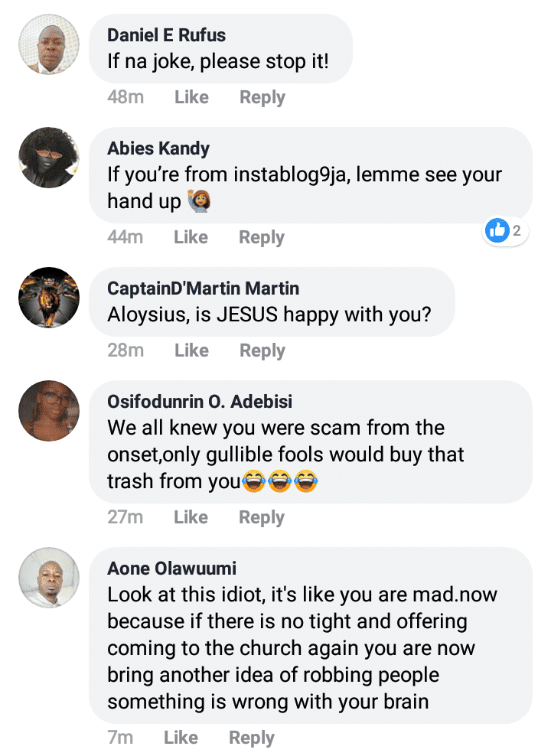The width and height of the screenshot is (551, 756).
Task: Like Abies Kandy's instablog9ja comment
Action: tap(191, 238)
